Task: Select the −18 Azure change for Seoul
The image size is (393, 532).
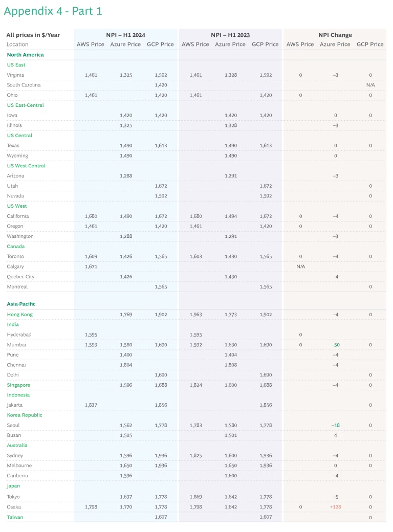Action: coord(335,425)
